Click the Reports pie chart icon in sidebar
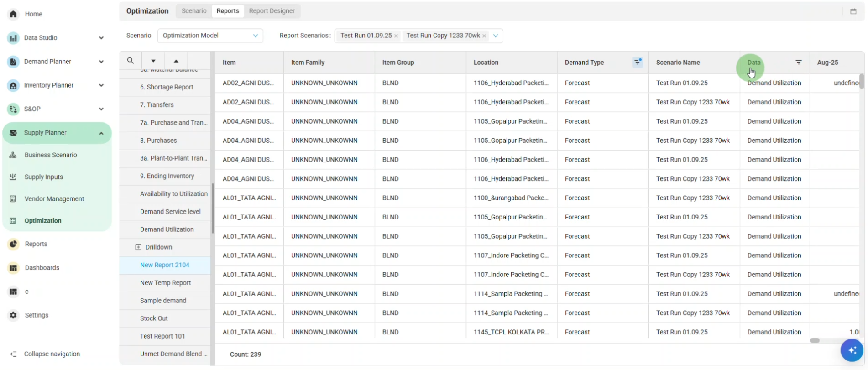Screen dimensions: 868x370 click(13, 244)
